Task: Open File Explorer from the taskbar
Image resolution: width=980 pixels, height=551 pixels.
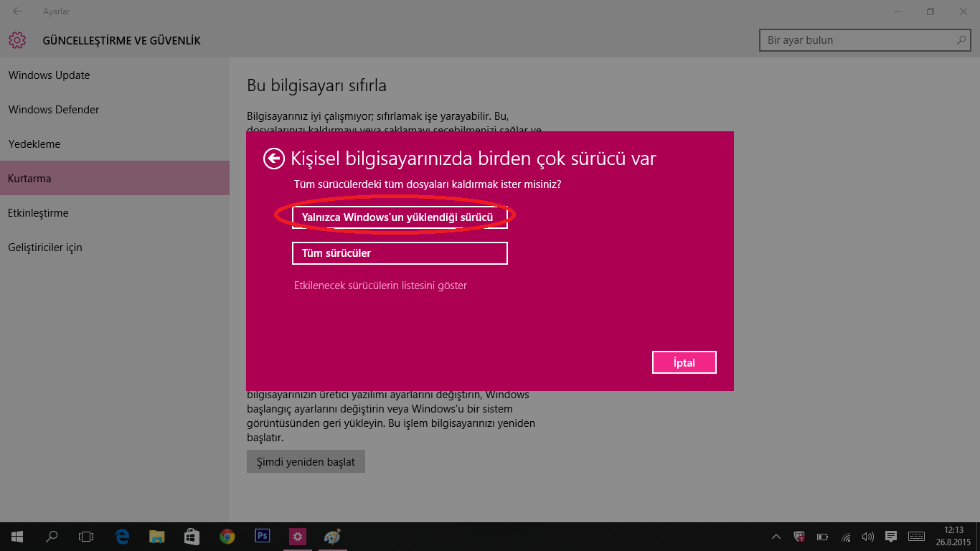Action: (x=156, y=537)
